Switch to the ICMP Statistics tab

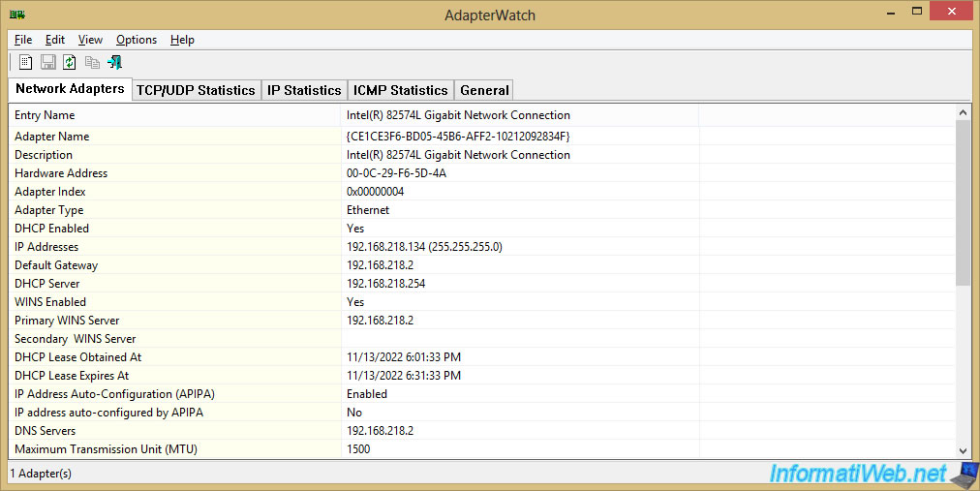pyautogui.click(x=400, y=90)
